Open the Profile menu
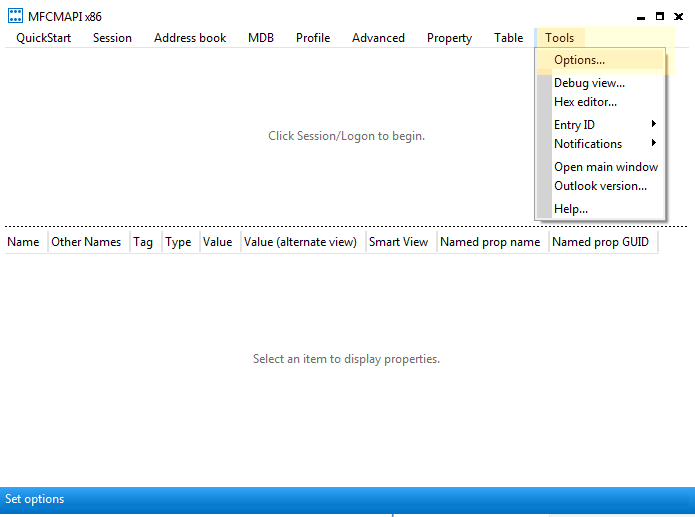The width and height of the screenshot is (695, 517). pyautogui.click(x=313, y=38)
